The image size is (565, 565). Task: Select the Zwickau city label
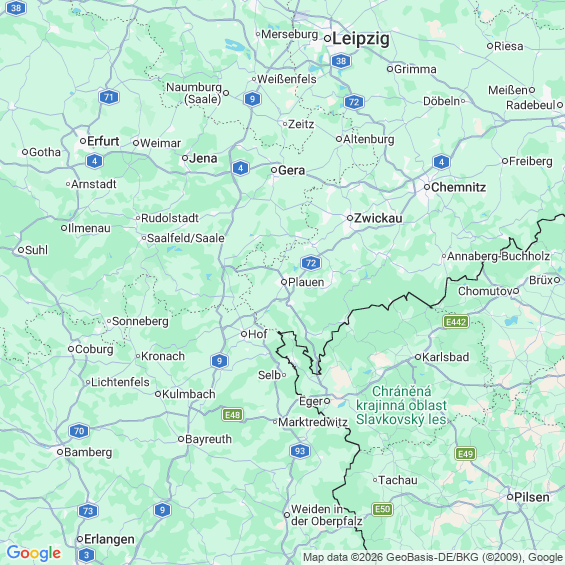click(x=378, y=218)
